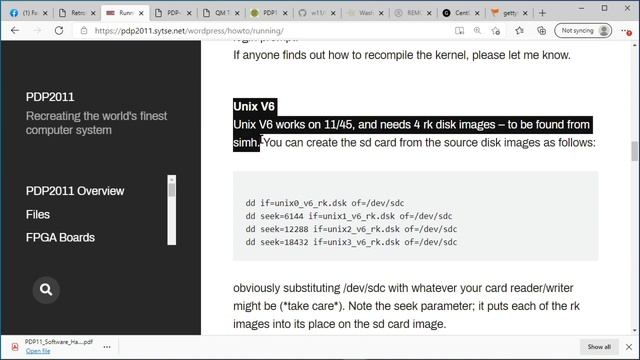Click the address bar URL

tap(189, 31)
